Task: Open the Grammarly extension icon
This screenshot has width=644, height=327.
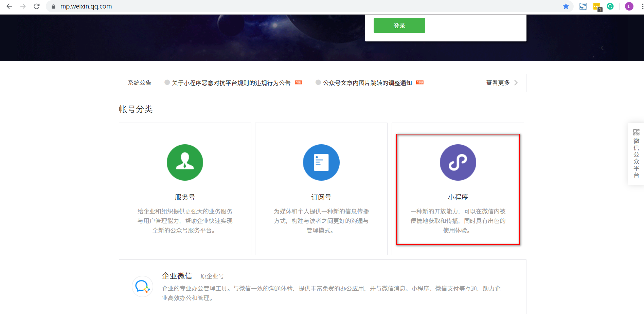Action: [x=610, y=6]
